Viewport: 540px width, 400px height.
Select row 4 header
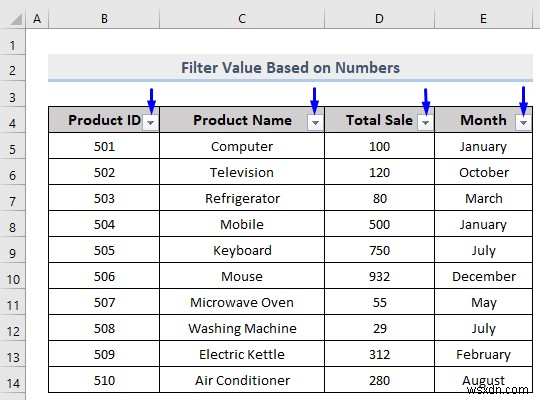[x=12, y=123]
